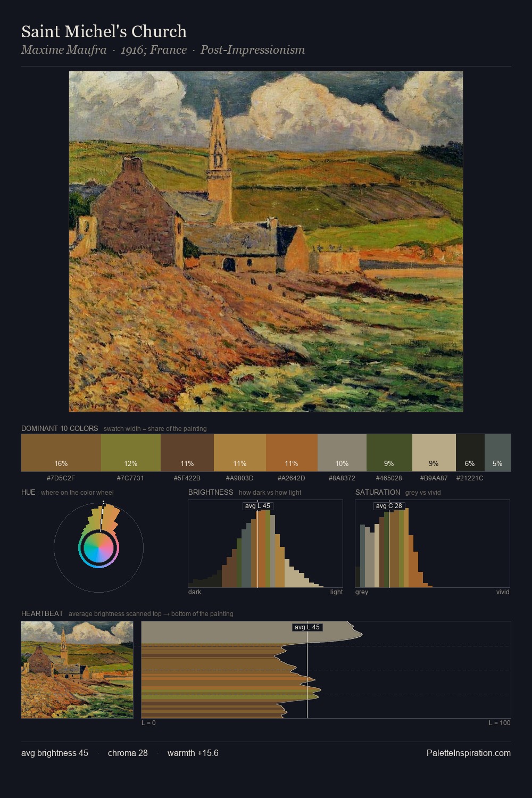532x798 pixels.
Task: Click the "L = 100" axis label
Action: point(500,723)
